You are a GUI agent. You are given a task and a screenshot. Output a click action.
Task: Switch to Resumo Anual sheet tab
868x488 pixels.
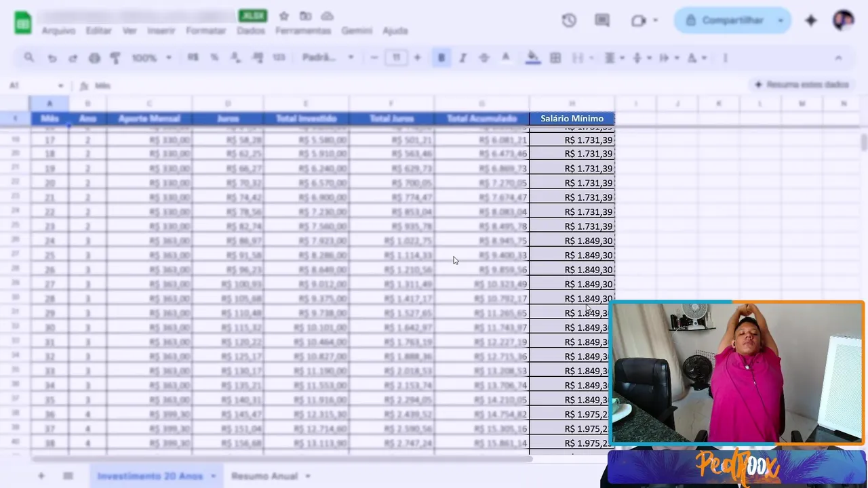tap(265, 476)
